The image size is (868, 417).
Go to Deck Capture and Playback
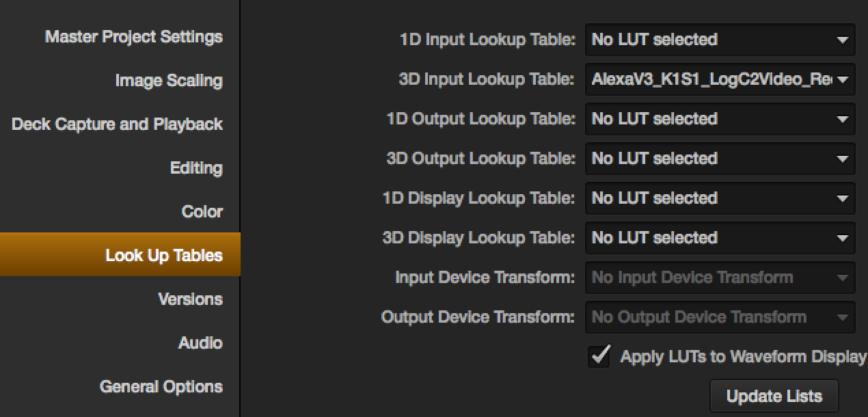[x=117, y=124]
